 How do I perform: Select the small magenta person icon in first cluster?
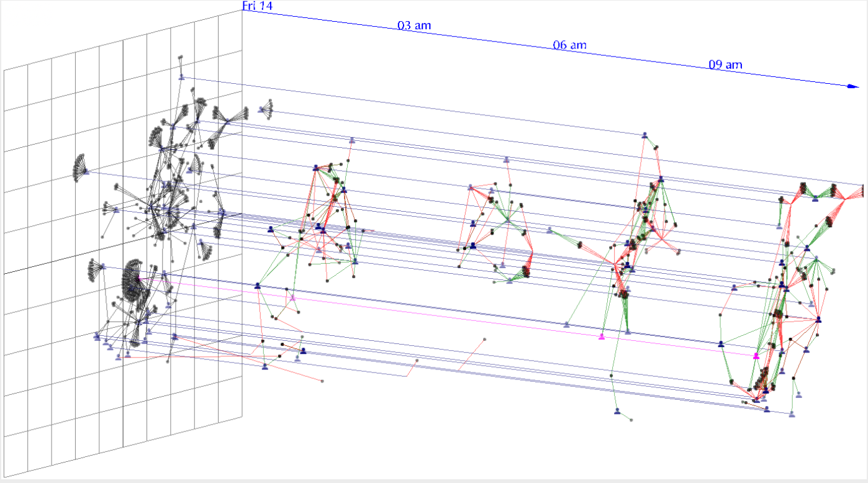click(x=292, y=299)
